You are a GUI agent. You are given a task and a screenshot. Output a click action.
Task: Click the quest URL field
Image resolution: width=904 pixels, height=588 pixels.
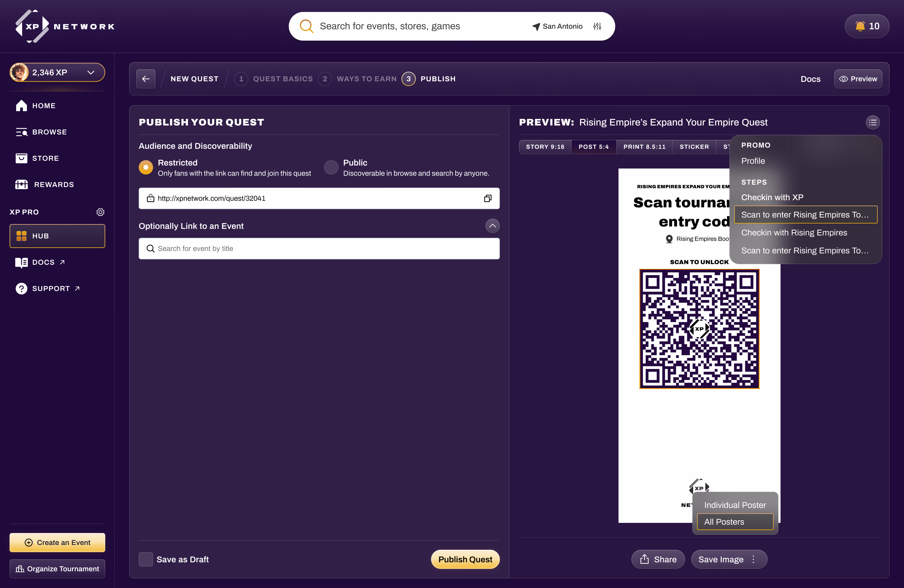point(319,198)
